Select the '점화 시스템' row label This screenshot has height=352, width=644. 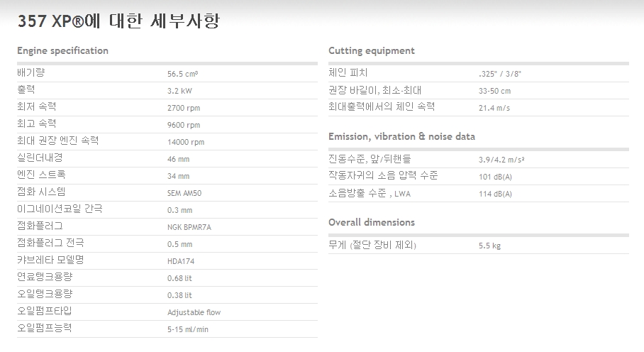[41, 192]
